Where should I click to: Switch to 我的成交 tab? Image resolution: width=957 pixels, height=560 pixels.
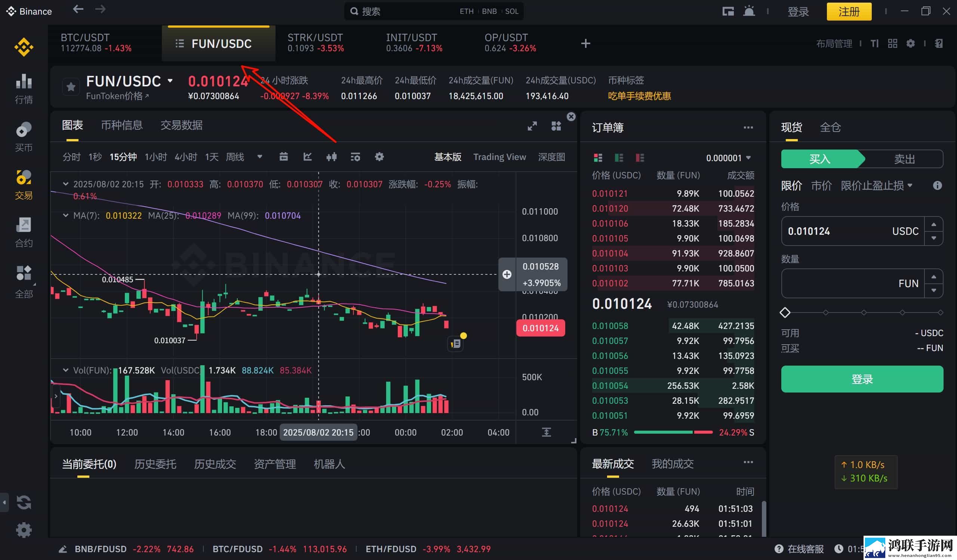673,464
